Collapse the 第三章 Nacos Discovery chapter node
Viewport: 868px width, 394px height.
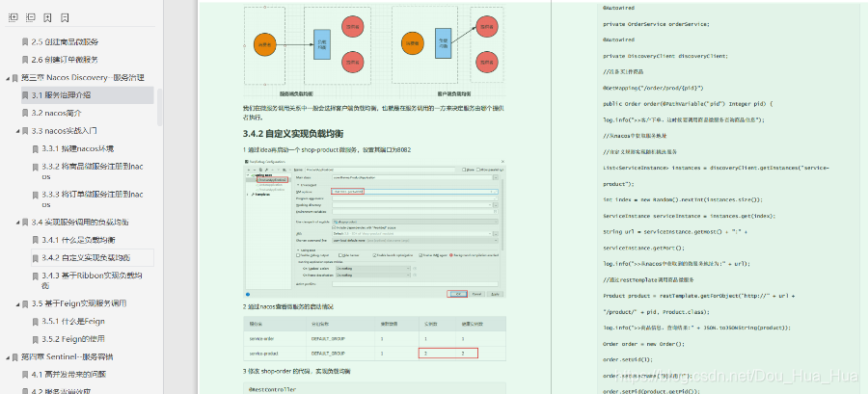click(8, 78)
